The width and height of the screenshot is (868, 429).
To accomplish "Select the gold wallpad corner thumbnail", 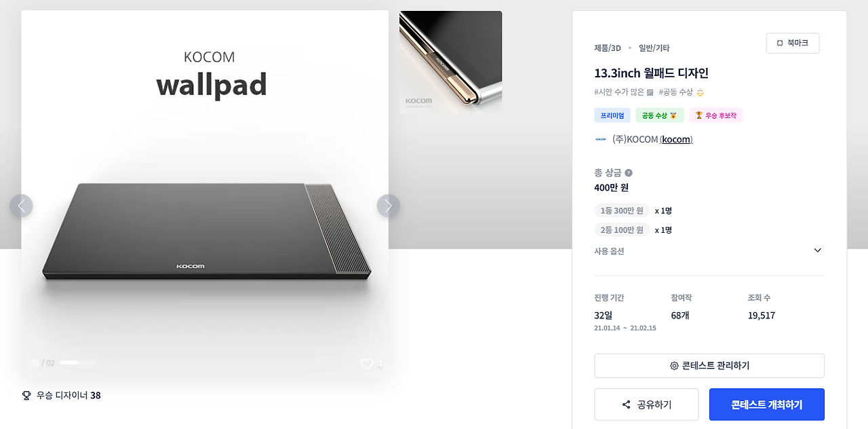I will click(450, 62).
